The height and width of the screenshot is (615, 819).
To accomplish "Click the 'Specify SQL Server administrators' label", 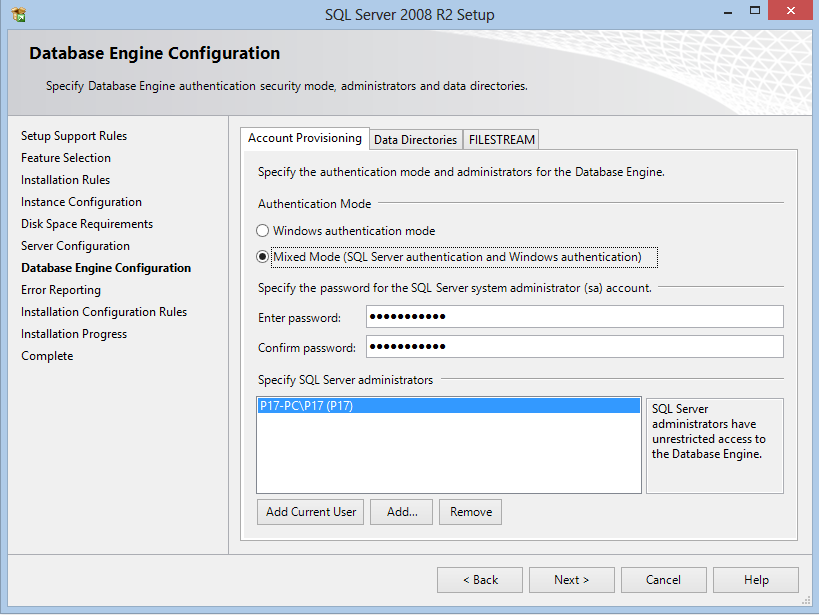I will (x=345, y=380).
